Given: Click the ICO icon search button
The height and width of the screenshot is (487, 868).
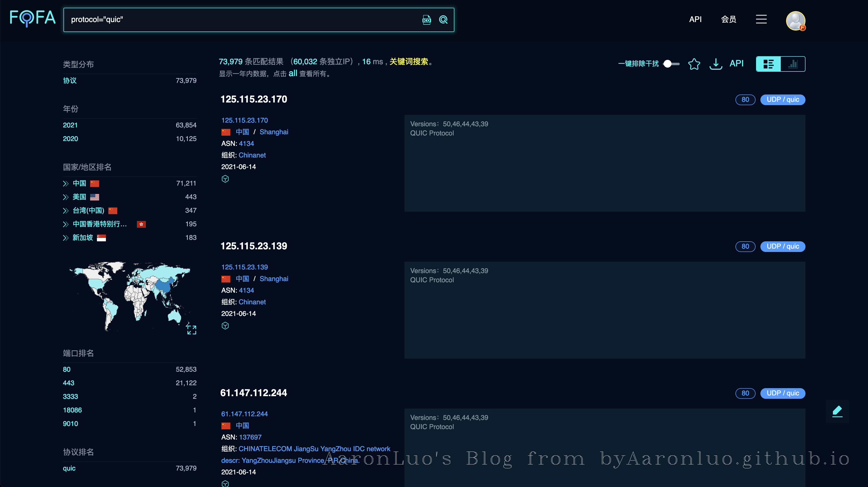Looking at the screenshot, I should click(x=426, y=20).
